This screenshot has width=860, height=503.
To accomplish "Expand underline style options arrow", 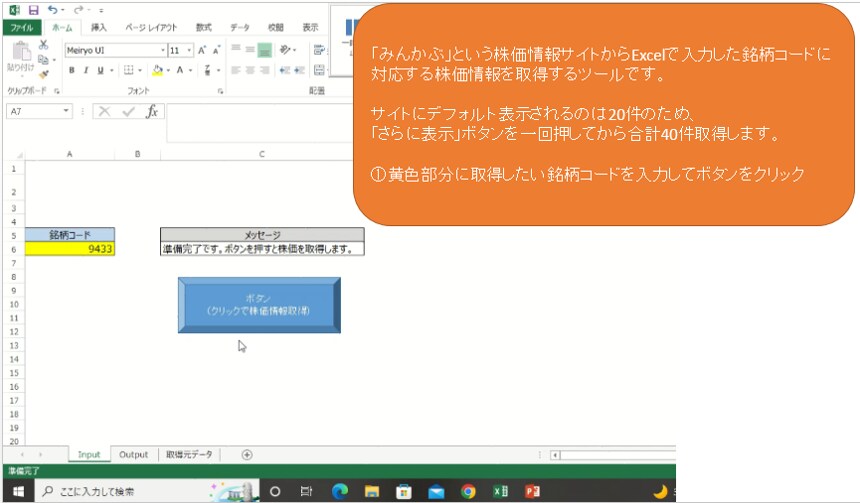I will [111, 70].
